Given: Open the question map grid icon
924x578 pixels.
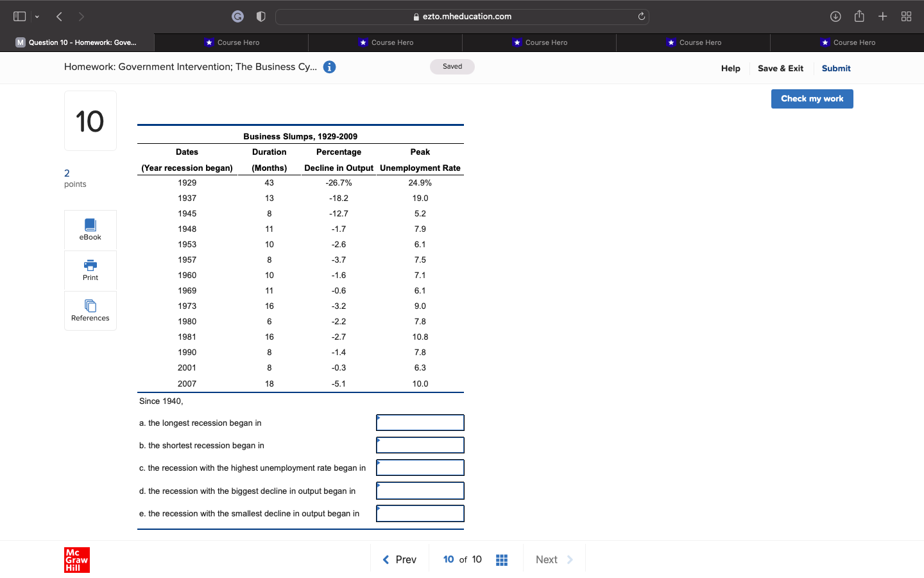Looking at the screenshot, I should [502, 559].
